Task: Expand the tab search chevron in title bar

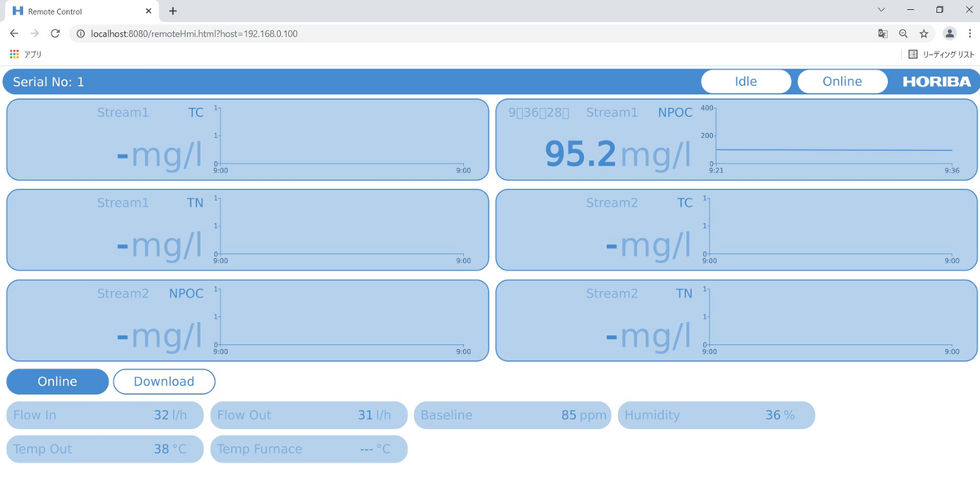Action: (881, 10)
